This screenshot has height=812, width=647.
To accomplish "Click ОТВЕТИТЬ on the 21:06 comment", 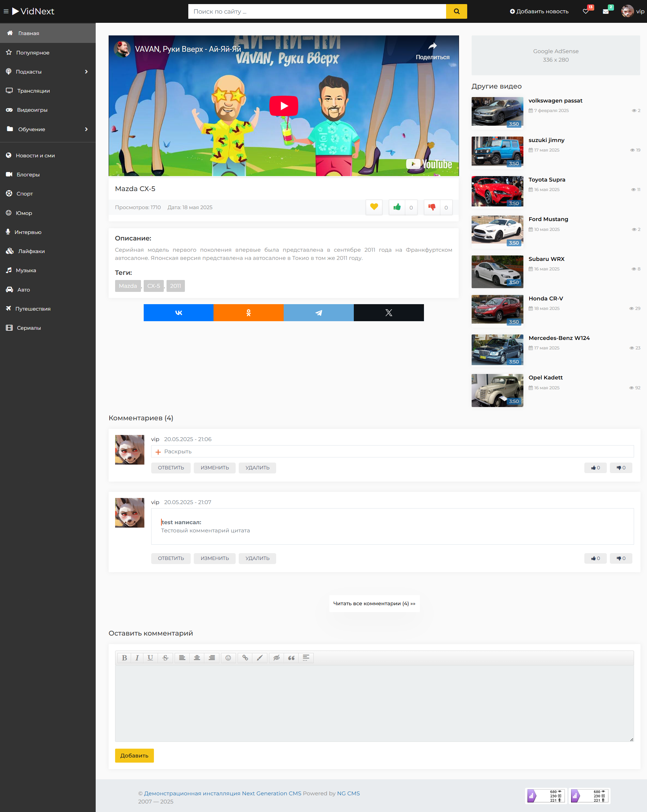I will pyautogui.click(x=171, y=468).
